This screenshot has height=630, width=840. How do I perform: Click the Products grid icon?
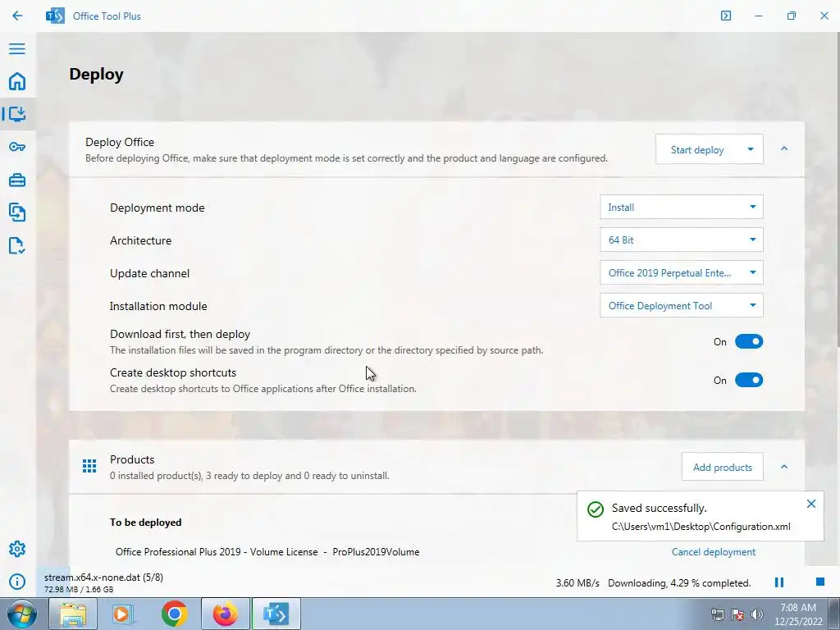coord(89,466)
